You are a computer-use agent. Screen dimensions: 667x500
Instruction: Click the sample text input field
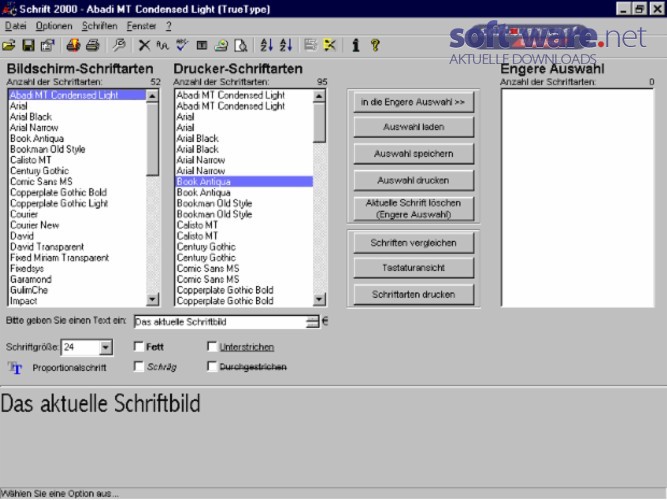point(220,322)
